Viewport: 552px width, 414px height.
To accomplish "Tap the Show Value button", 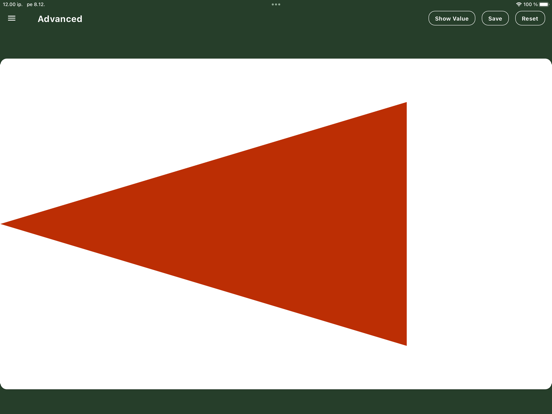I will [452, 19].
